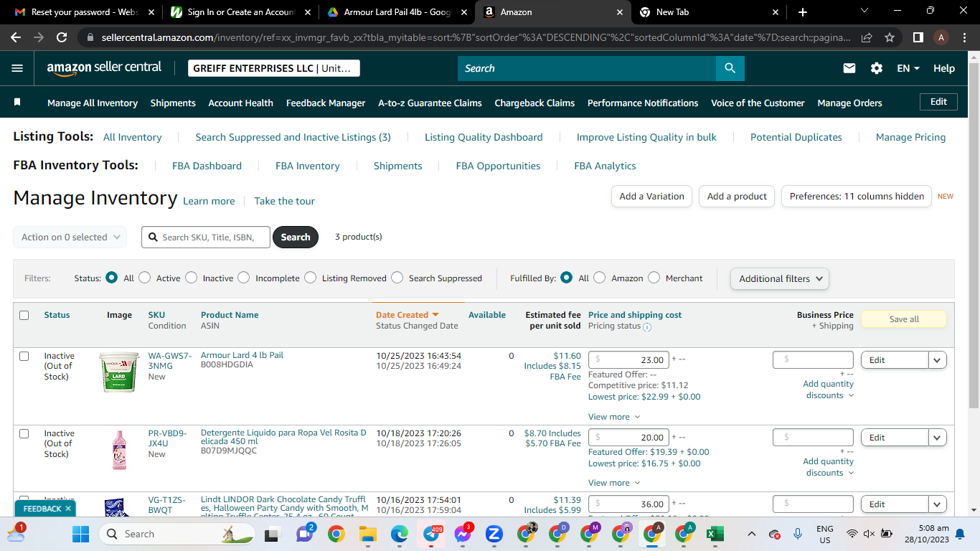The height and width of the screenshot is (551, 980).
Task: Select the Search Suppressed radio button
Action: 397,278
